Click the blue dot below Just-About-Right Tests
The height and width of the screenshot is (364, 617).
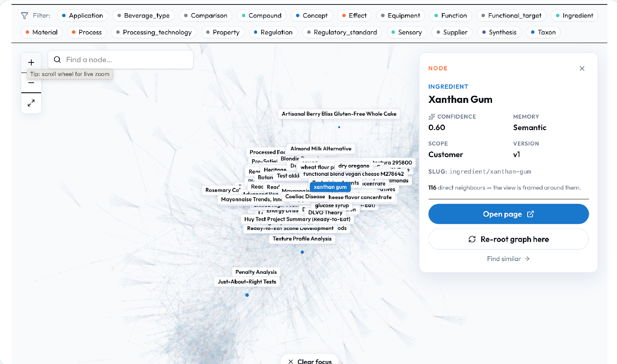coord(247,295)
